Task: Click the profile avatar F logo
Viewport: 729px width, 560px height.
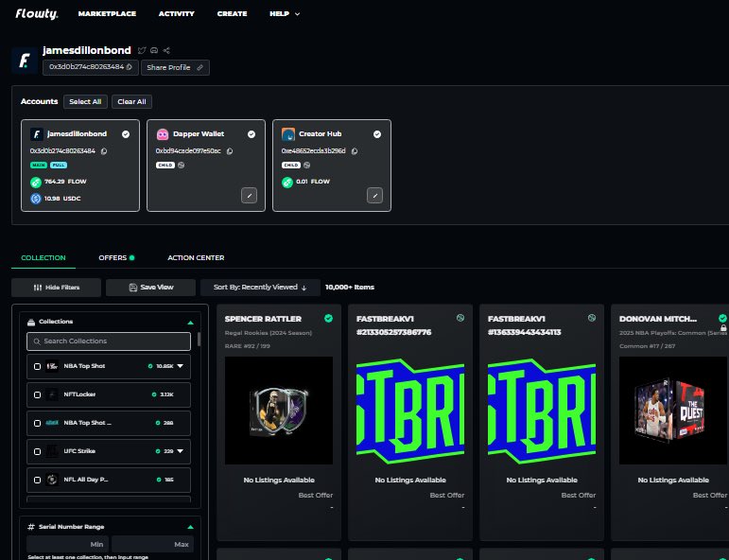Action: click(25, 61)
